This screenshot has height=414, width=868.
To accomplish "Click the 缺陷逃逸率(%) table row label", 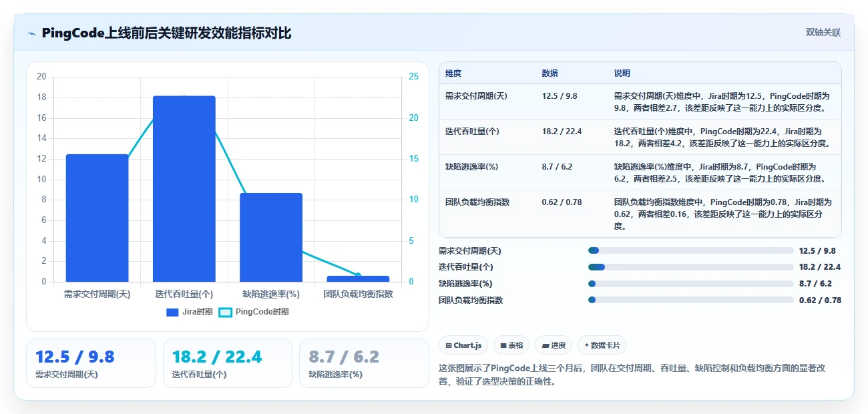I will [x=471, y=167].
